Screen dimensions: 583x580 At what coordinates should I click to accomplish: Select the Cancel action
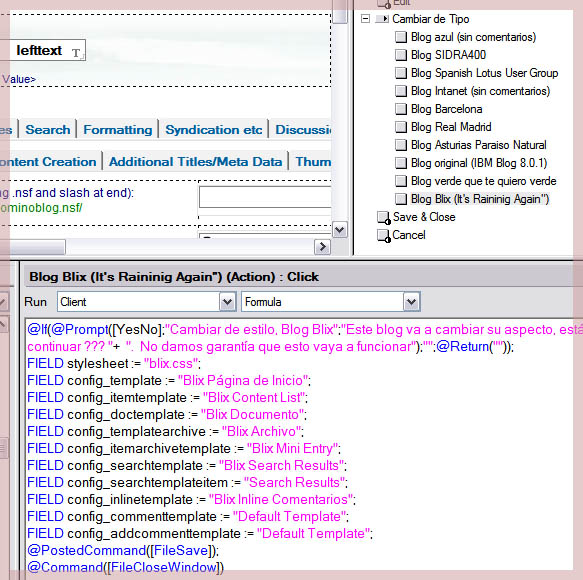tap(409, 235)
